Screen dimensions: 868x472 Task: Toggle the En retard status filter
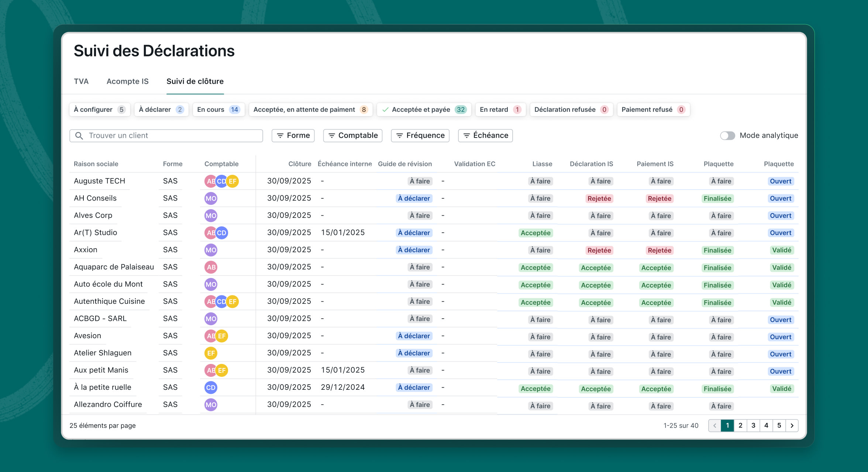point(500,110)
